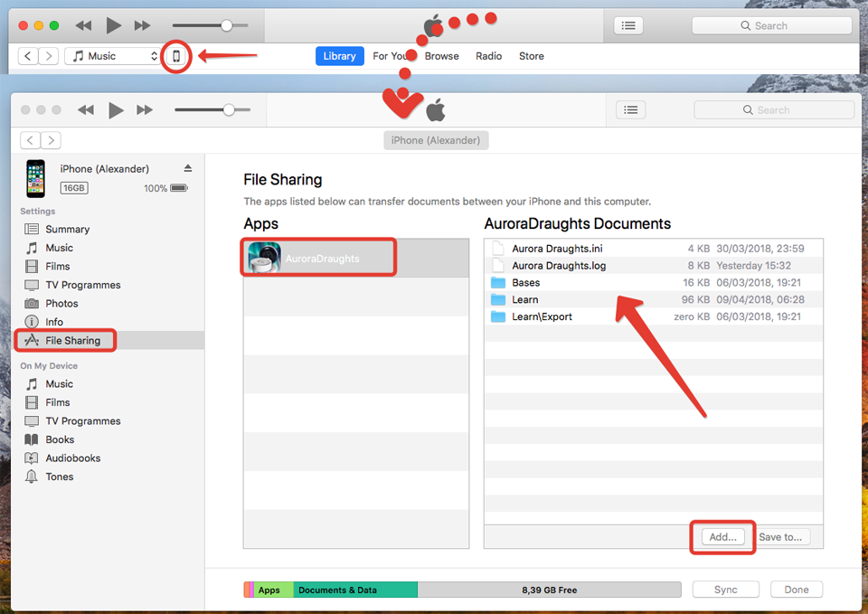This screenshot has height=614, width=868.
Task: Click fast forward in lower iTunes window
Action: [145, 109]
